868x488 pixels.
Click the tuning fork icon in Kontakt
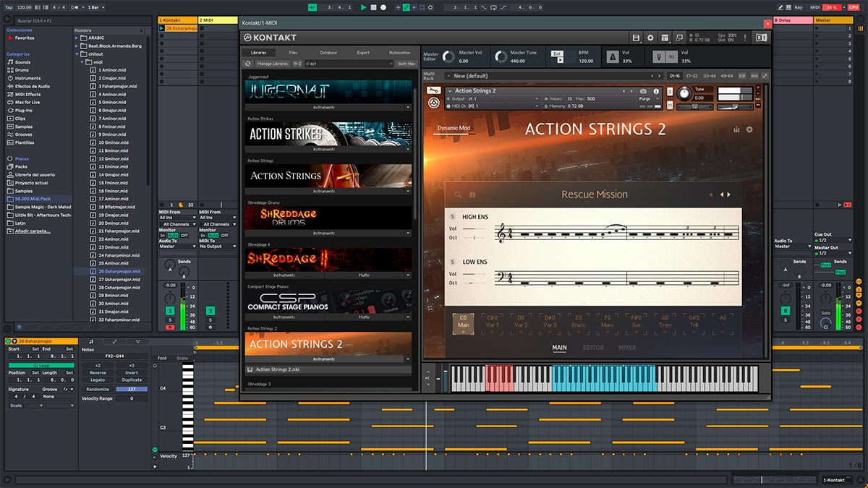(x=660, y=56)
